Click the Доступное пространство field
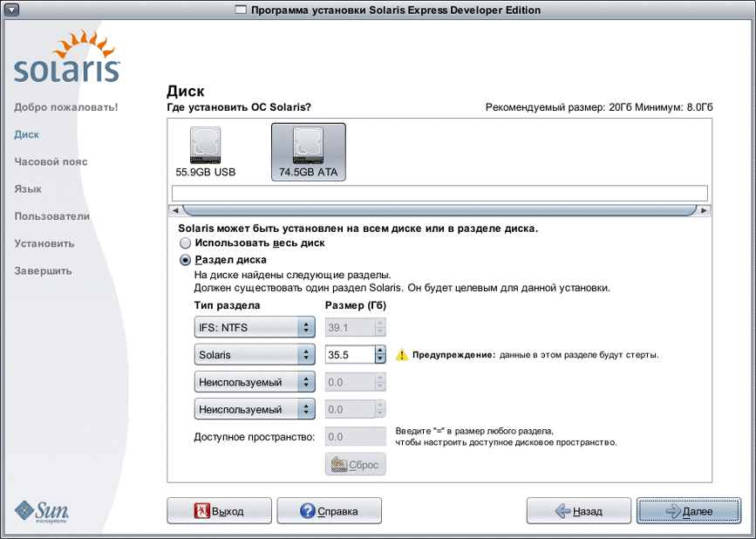 click(x=356, y=437)
